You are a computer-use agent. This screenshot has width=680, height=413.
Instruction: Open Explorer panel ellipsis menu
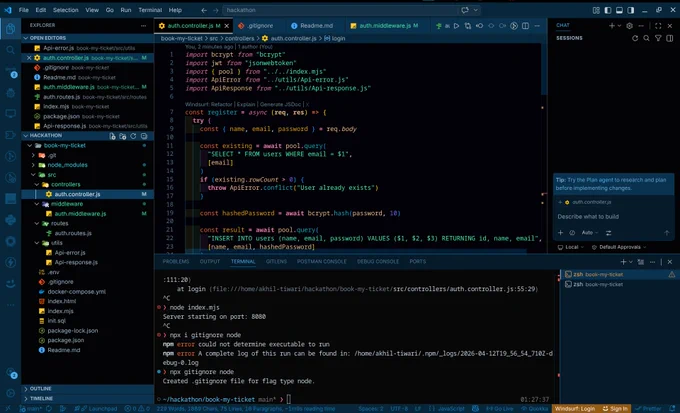click(144, 26)
